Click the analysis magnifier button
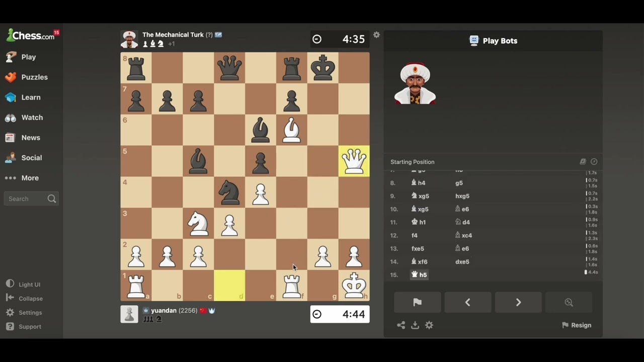This screenshot has width=644, height=362. click(x=569, y=302)
